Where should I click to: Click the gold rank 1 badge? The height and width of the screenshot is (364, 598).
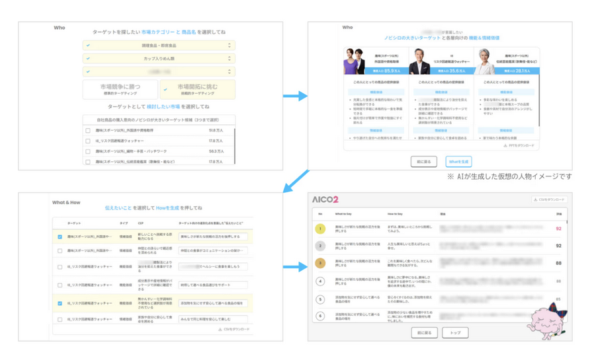coord(320,229)
